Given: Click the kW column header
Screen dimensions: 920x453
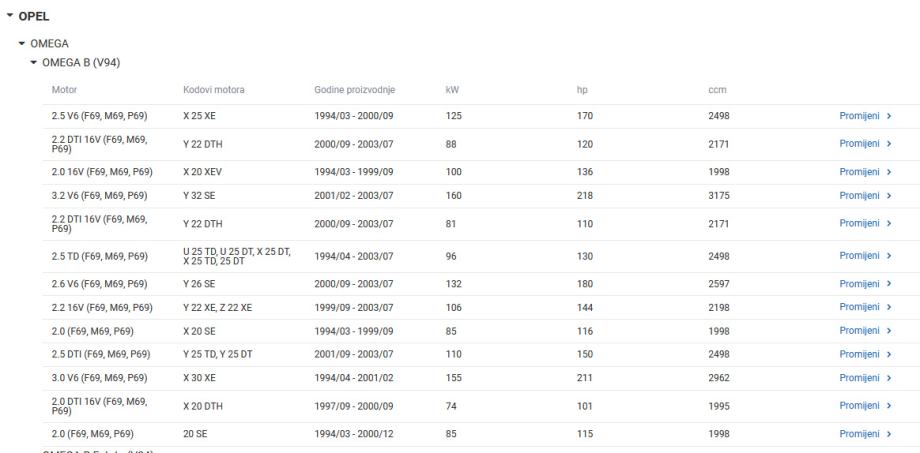Looking at the screenshot, I should pos(452,90).
